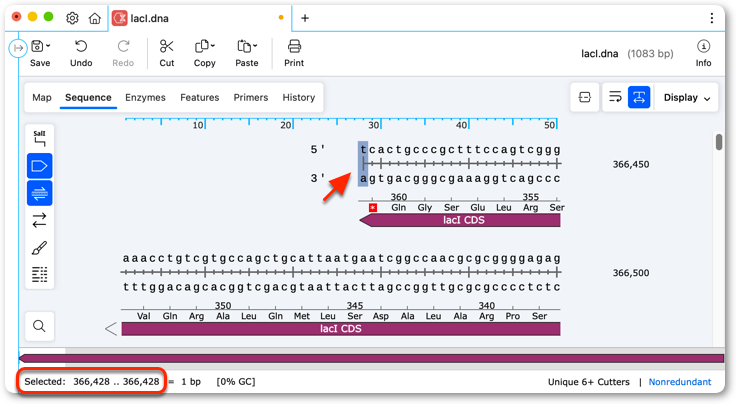Open the Primers tab
This screenshot has width=736, height=404.
pos(251,98)
